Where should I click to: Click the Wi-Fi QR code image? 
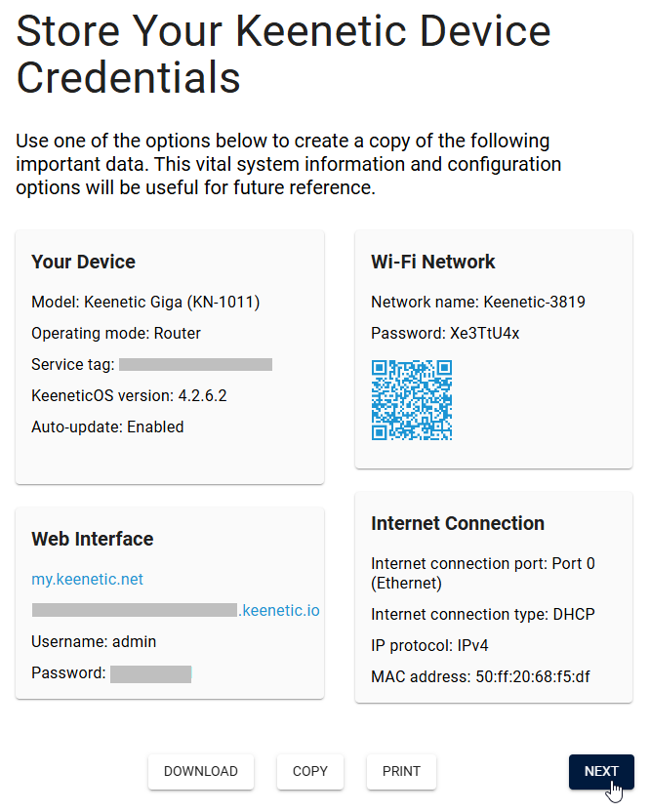point(411,400)
